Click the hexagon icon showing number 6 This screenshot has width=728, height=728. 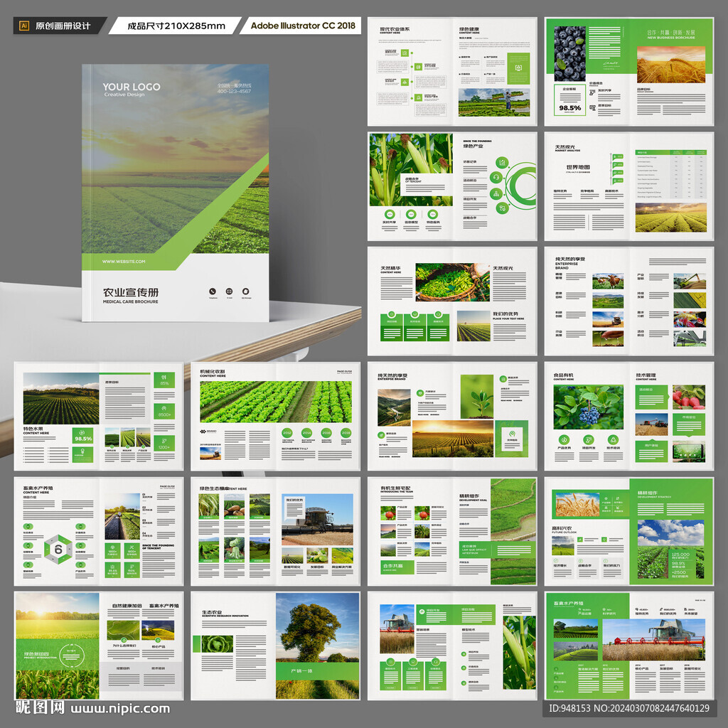click(58, 550)
